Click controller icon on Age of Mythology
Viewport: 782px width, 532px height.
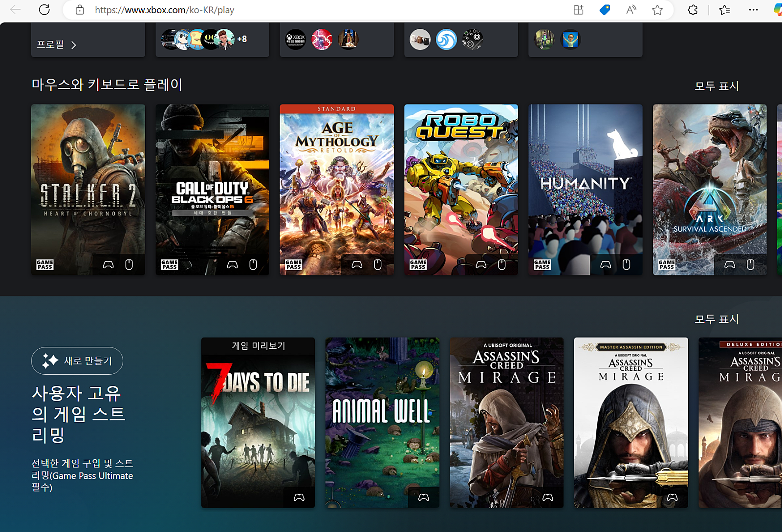357,265
